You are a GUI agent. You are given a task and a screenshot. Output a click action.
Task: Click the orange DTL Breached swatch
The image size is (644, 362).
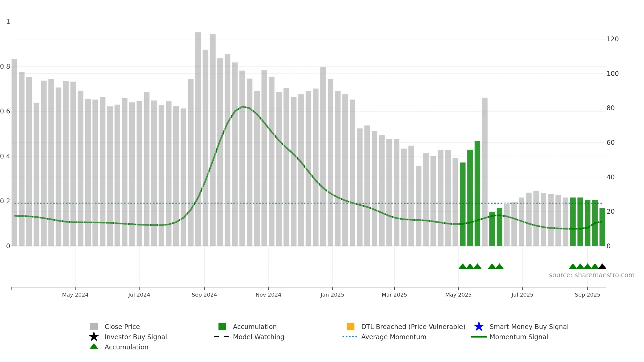(350, 327)
